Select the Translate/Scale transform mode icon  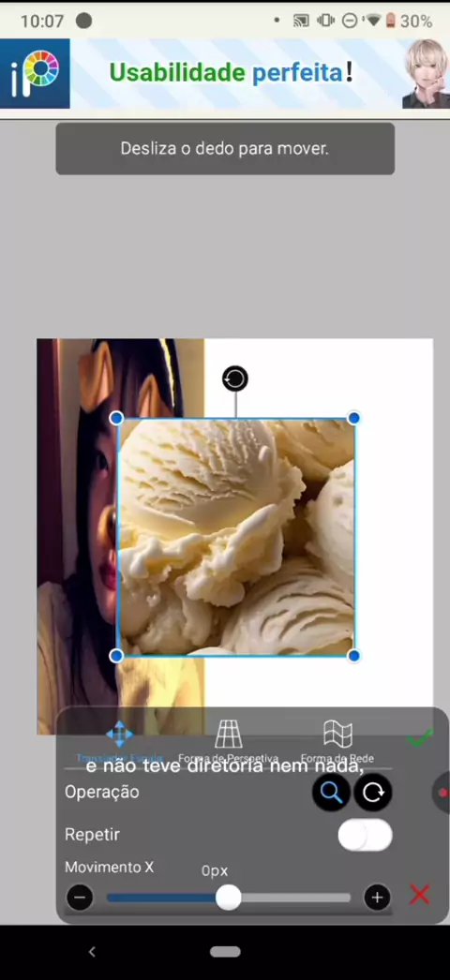[119, 734]
